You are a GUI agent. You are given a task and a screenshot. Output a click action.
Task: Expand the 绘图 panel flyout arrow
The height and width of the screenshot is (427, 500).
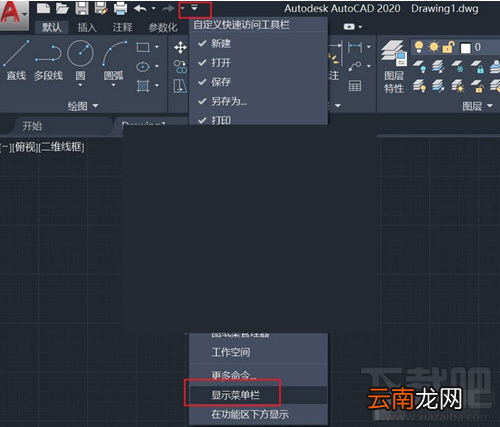[95, 106]
